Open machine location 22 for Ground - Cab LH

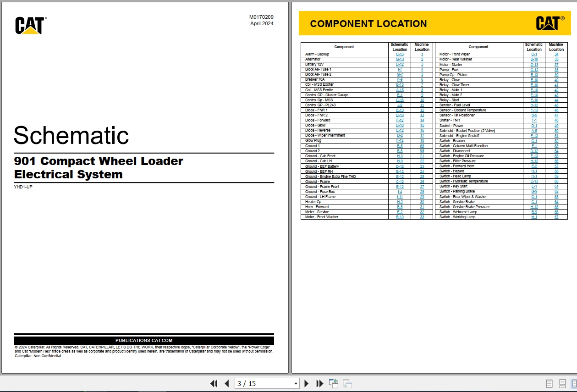click(422, 161)
